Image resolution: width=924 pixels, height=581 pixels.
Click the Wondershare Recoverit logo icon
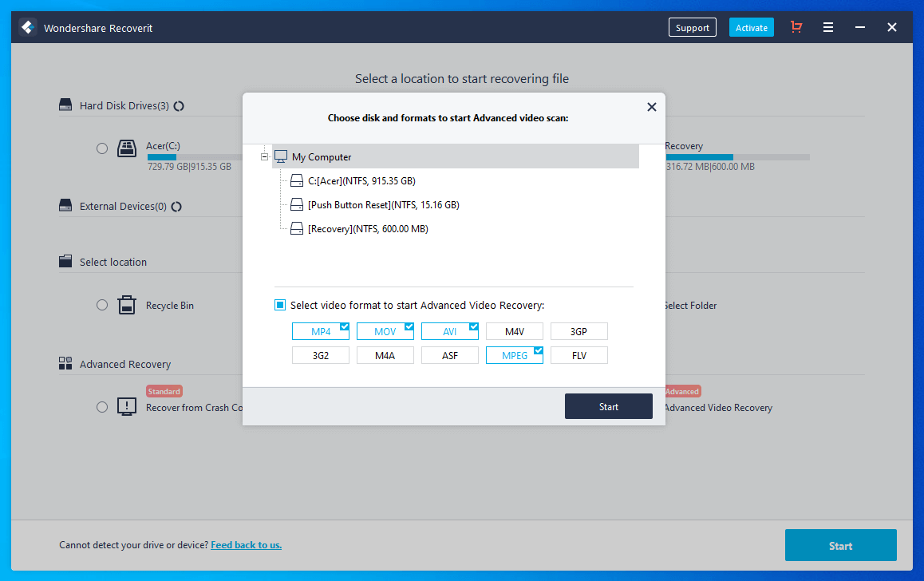tap(27, 28)
